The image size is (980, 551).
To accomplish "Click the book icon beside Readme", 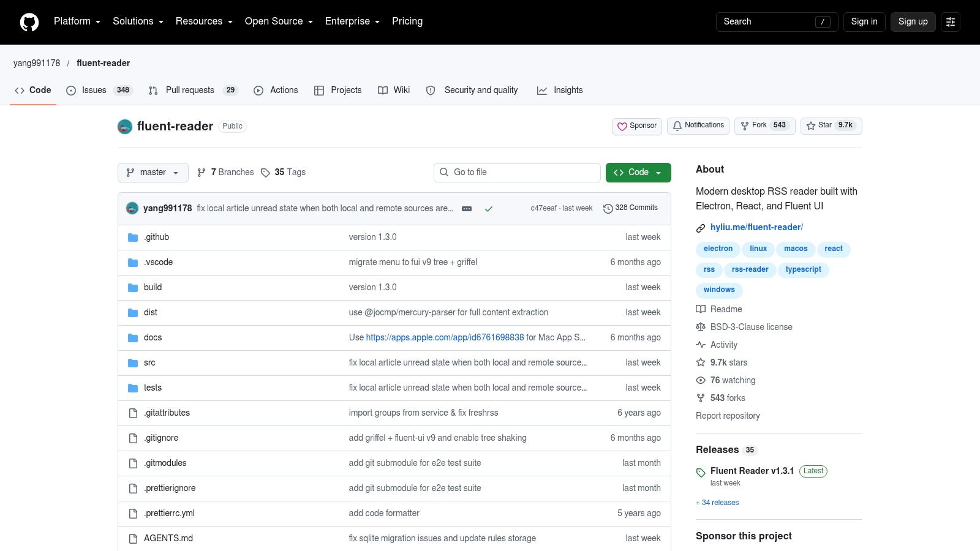I will click(x=701, y=309).
